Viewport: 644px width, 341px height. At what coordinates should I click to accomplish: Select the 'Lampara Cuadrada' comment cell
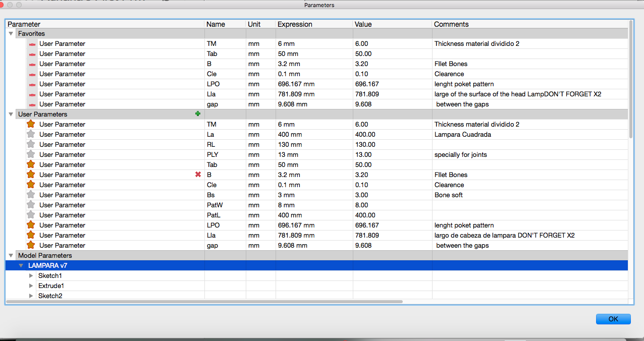tap(530, 134)
